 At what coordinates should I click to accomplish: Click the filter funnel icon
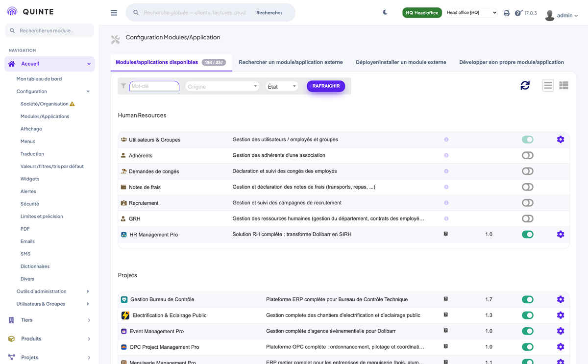pos(123,86)
